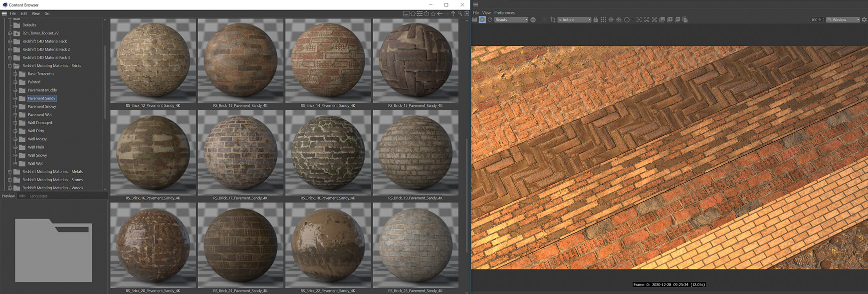
Task: Click the clapperboard render icon in RenderView
Action: 474,20
